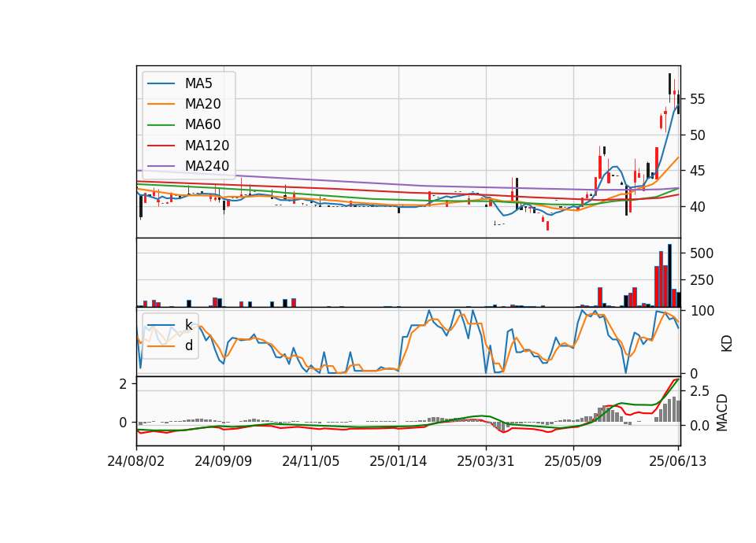Click the MA240 legend label

(x=207, y=166)
